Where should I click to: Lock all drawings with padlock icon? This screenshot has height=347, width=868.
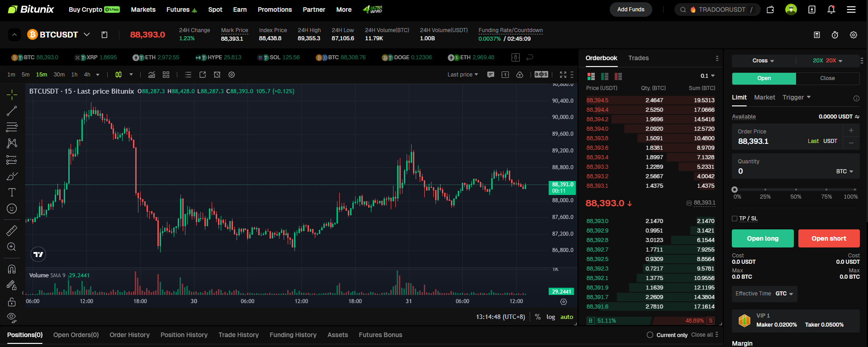(x=12, y=302)
